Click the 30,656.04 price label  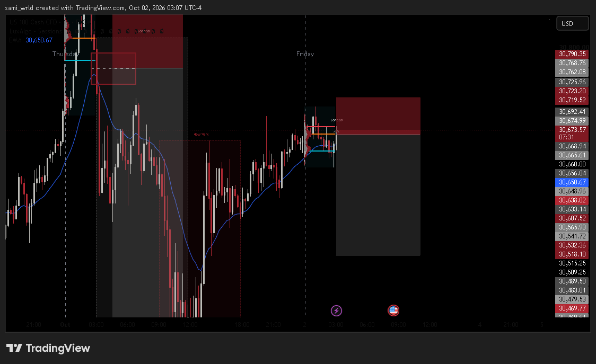pos(572,173)
